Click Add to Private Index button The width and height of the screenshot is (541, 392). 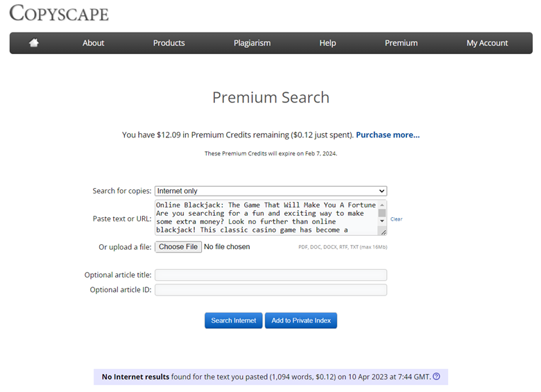click(x=300, y=321)
